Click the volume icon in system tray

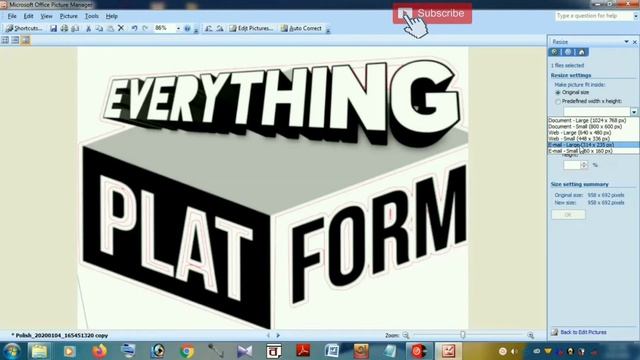[x=513, y=351]
